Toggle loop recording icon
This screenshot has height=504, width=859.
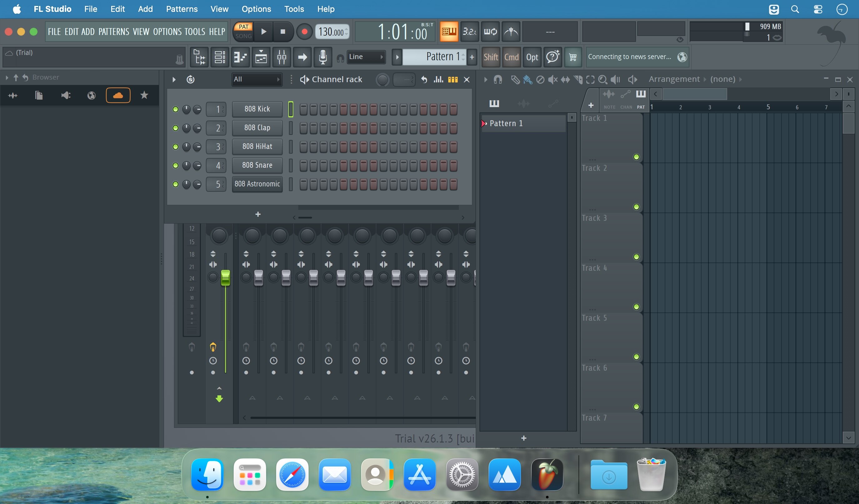coord(490,32)
